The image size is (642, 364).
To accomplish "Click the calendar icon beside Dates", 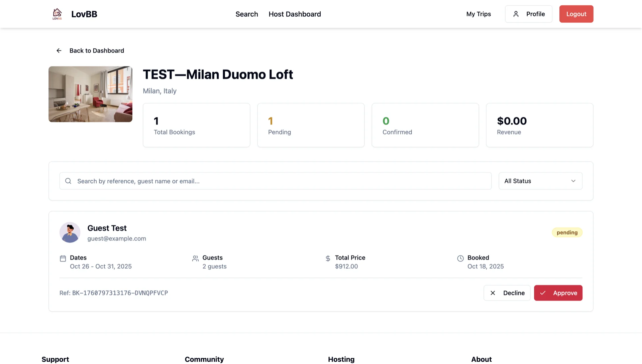I will pyautogui.click(x=63, y=258).
